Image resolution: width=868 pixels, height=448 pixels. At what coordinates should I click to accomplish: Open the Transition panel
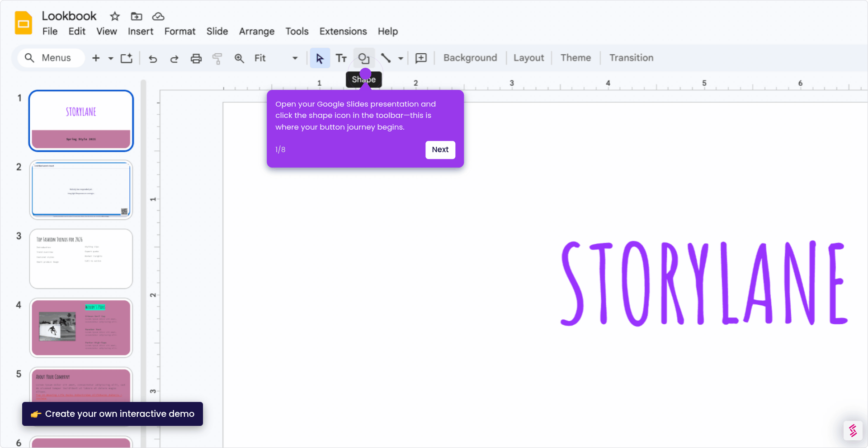[631, 58]
